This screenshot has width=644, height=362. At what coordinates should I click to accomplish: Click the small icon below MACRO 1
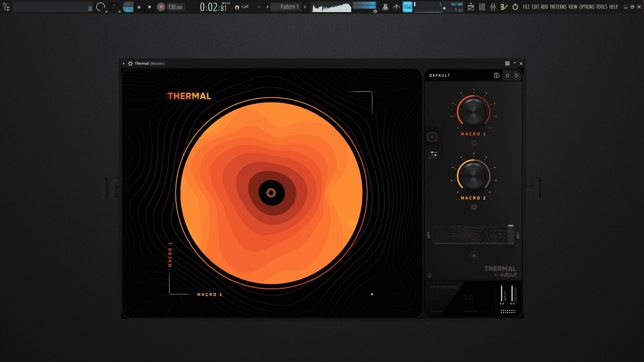tap(474, 143)
